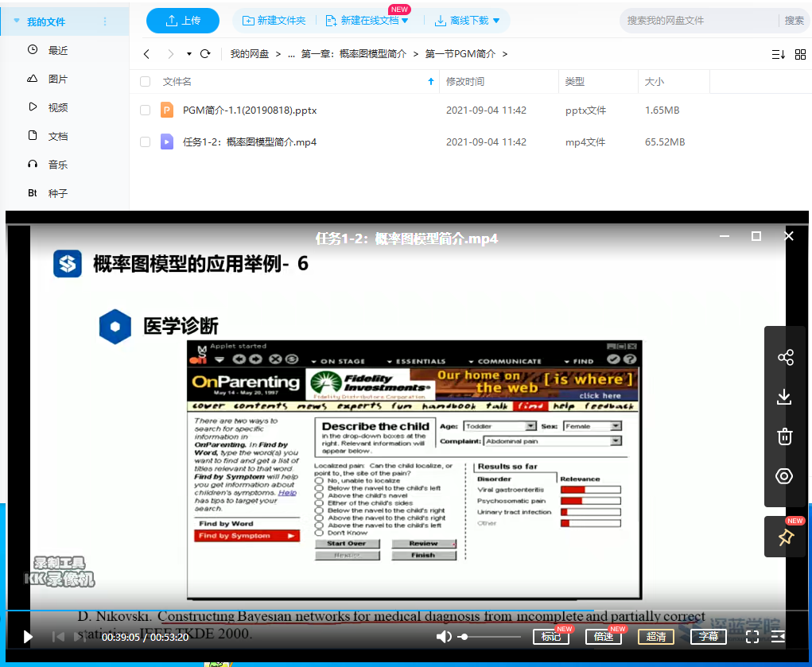The height and width of the screenshot is (667, 812).
Task: Open the sort order options icon
Action: click(x=779, y=54)
